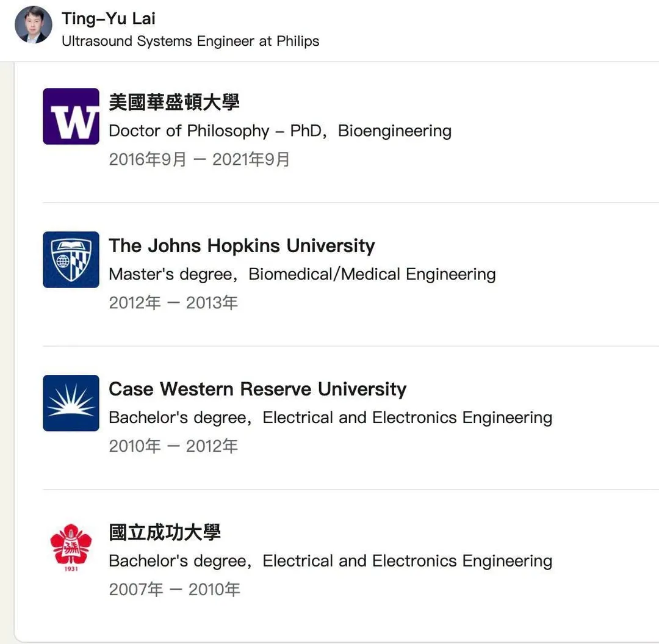Select the Master's degree Biomedical Engineering line

click(x=302, y=274)
